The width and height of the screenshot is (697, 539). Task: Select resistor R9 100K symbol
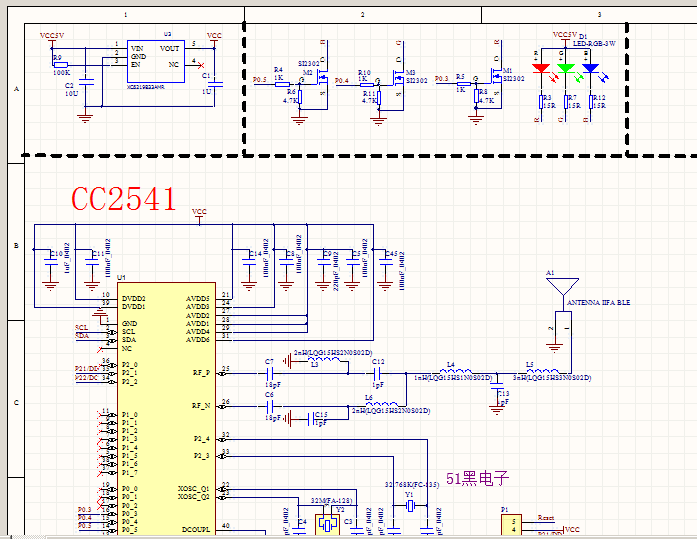(x=60, y=65)
